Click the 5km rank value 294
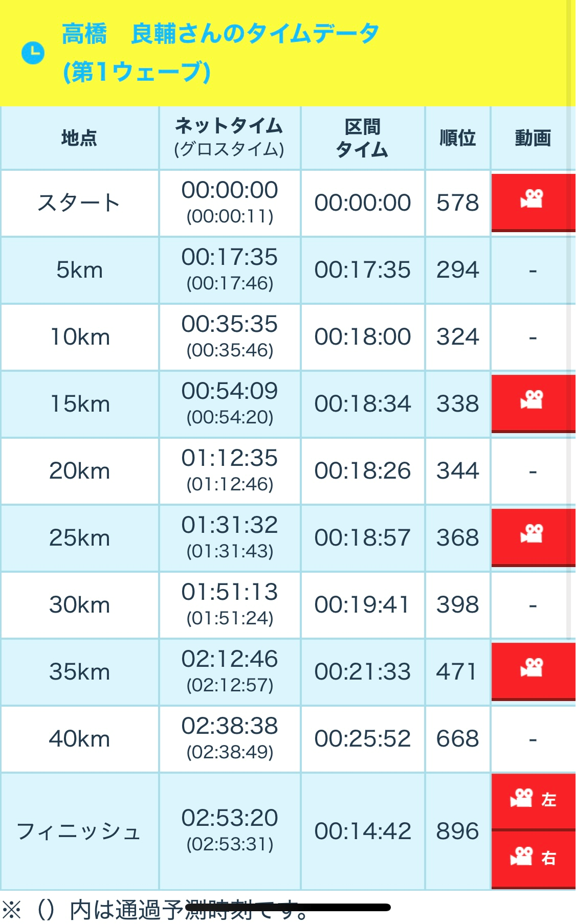The image size is (576, 924). pyautogui.click(x=457, y=269)
